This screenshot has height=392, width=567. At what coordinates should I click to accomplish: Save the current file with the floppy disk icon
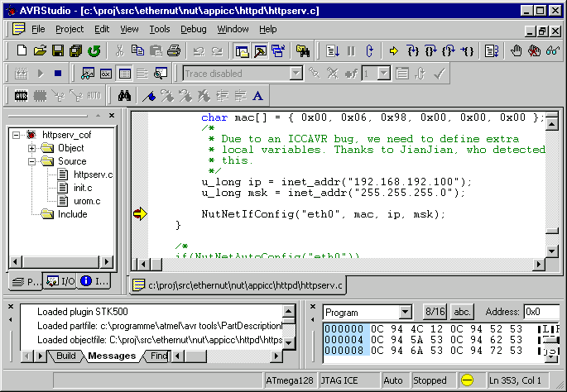pyautogui.click(x=58, y=50)
